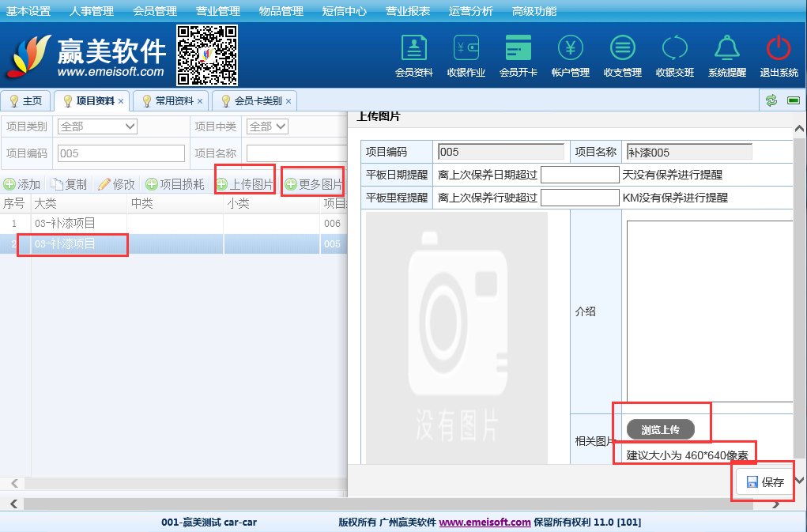Click the 保存 save button
Screen dimensions: 807x532
[x=764, y=482]
